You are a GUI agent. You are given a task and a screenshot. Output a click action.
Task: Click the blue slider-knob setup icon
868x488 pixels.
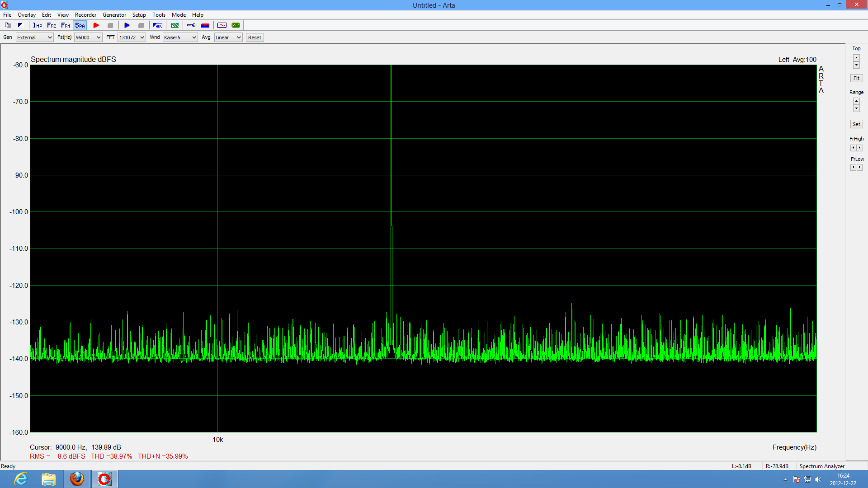pyautogui.click(x=191, y=25)
